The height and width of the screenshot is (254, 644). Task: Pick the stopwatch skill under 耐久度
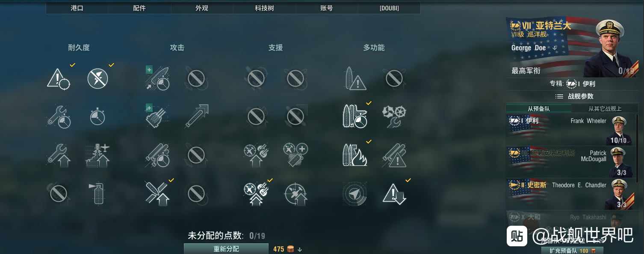[x=98, y=116]
